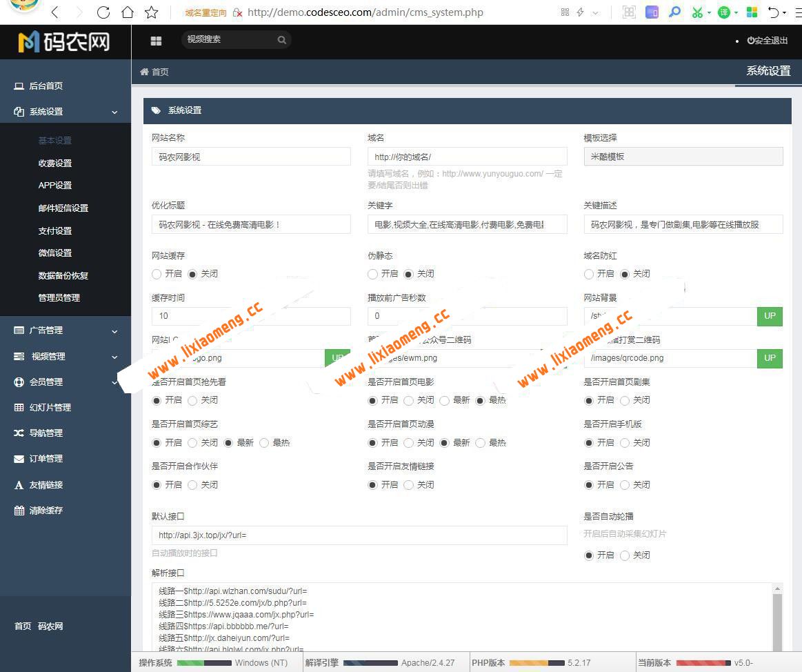This screenshot has height=672, width=802.
Task: Select 开启 for 伪静态 option
Action: (x=372, y=274)
